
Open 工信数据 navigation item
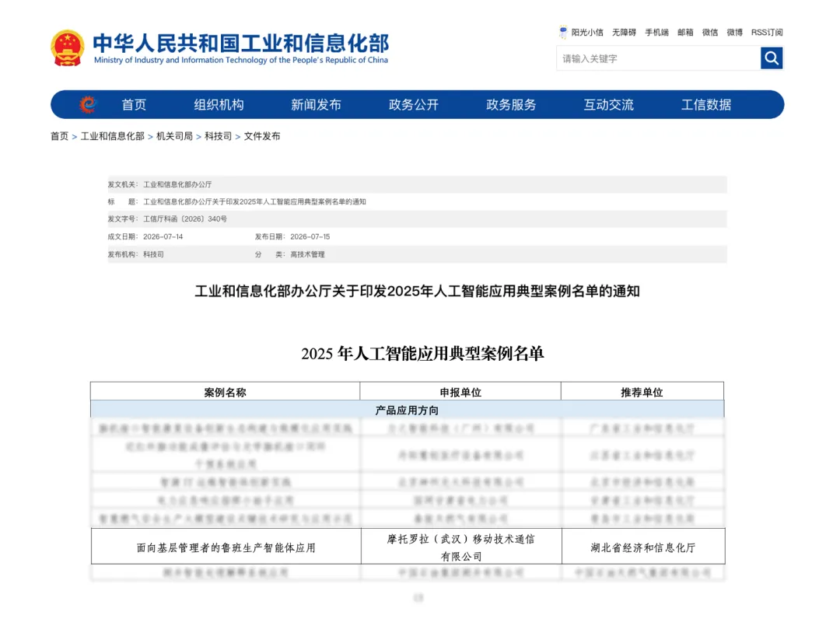(x=706, y=104)
